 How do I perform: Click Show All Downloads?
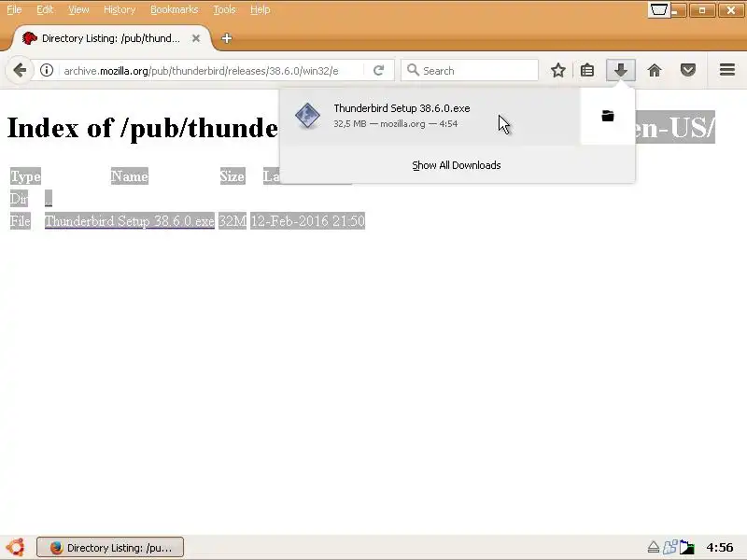[457, 165]
